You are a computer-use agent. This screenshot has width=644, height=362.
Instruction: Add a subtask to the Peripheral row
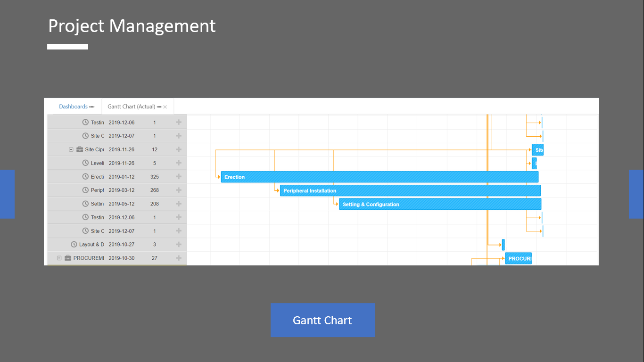pos(179,190)
